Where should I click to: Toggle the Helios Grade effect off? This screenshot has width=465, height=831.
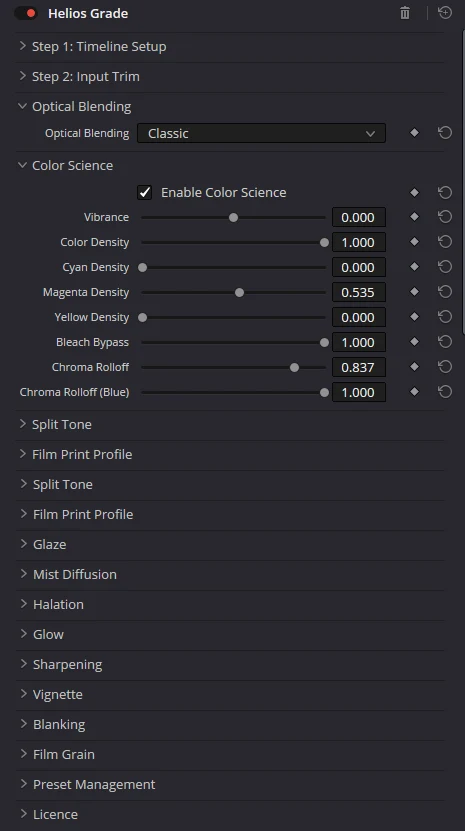(x=25, y=13)
